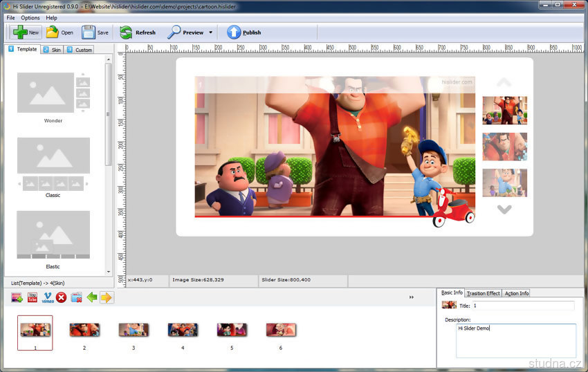This screenshot has height=372, width=588.
Task: Switch to the Action Info tab
Action: pos(516,293)
